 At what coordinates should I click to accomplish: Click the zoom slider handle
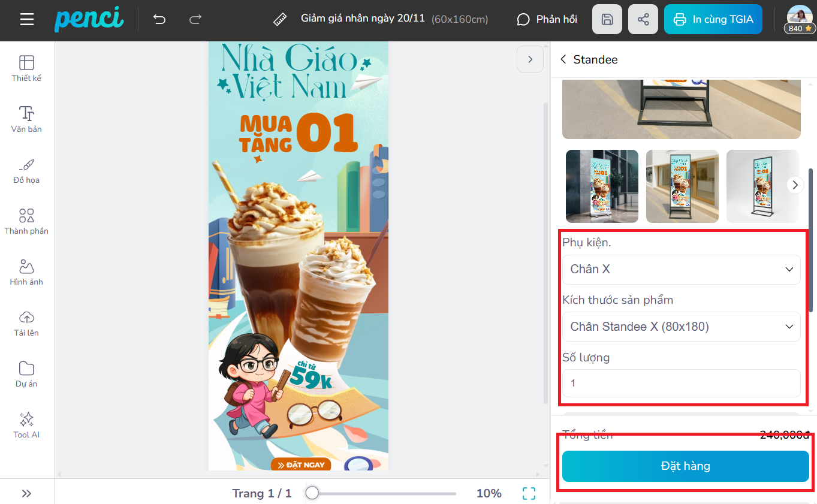(312, 493)
